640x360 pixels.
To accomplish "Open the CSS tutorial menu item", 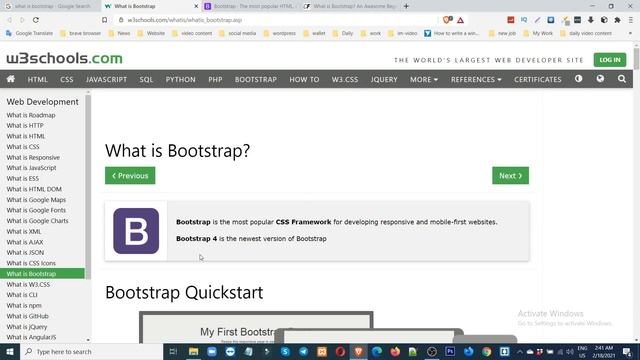I will tap(67, 79).
